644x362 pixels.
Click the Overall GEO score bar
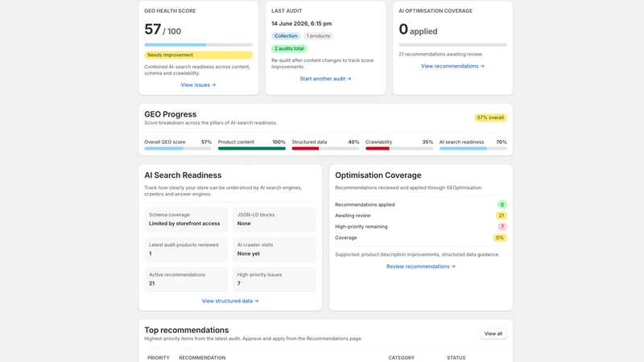(178, 149)
